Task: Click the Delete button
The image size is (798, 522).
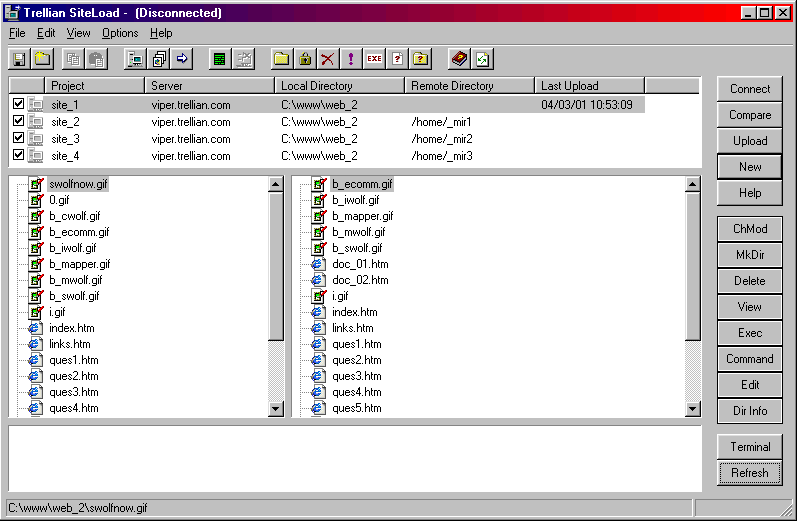Action: click(750, 281)
